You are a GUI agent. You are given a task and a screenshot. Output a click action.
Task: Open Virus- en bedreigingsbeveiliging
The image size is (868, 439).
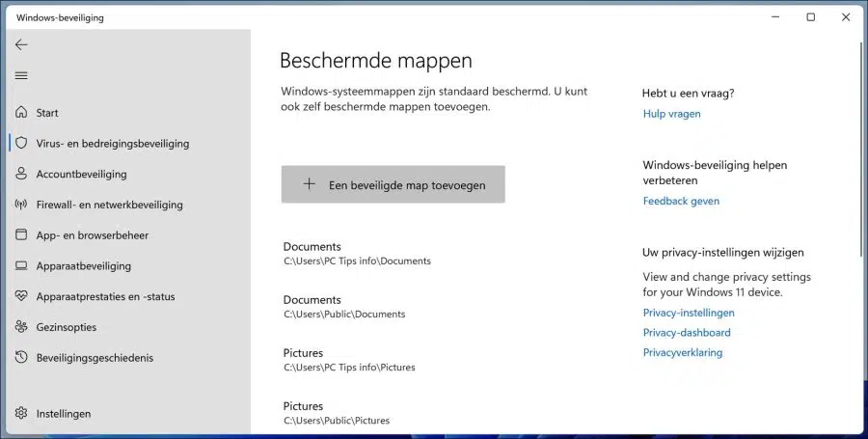coord(113,144)
